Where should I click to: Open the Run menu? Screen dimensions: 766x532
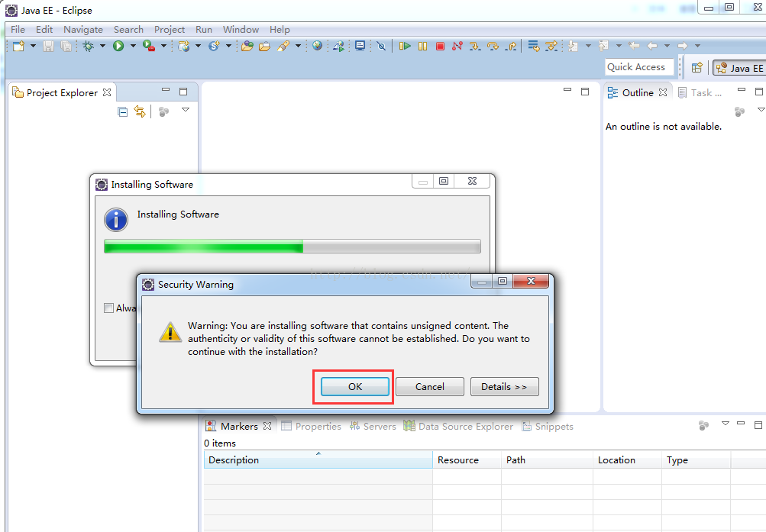[x=204, y=30]
